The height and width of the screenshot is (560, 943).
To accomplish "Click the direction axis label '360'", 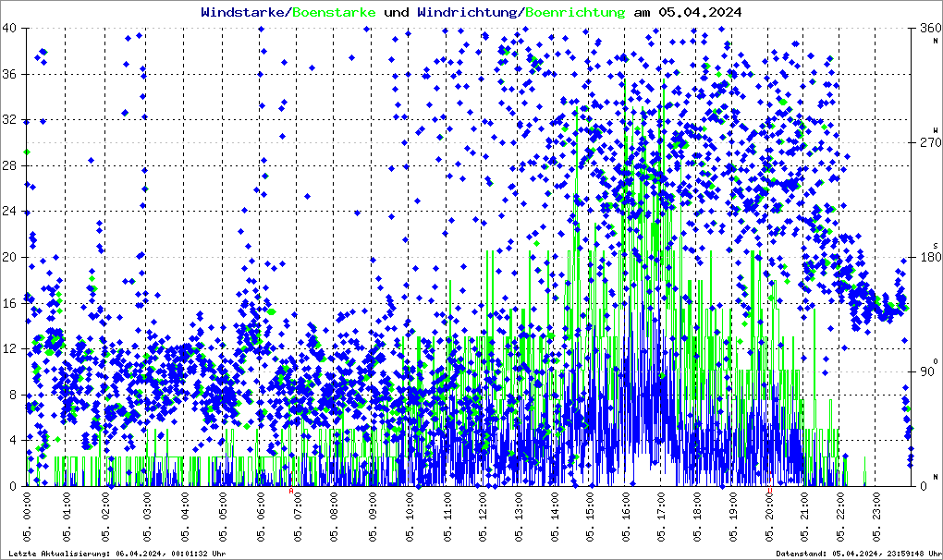I will pos(930,29).
